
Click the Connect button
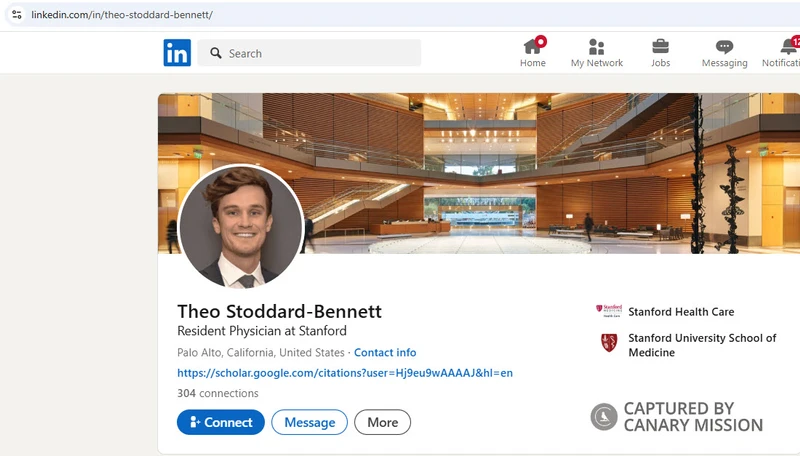(x=220, y=422)
